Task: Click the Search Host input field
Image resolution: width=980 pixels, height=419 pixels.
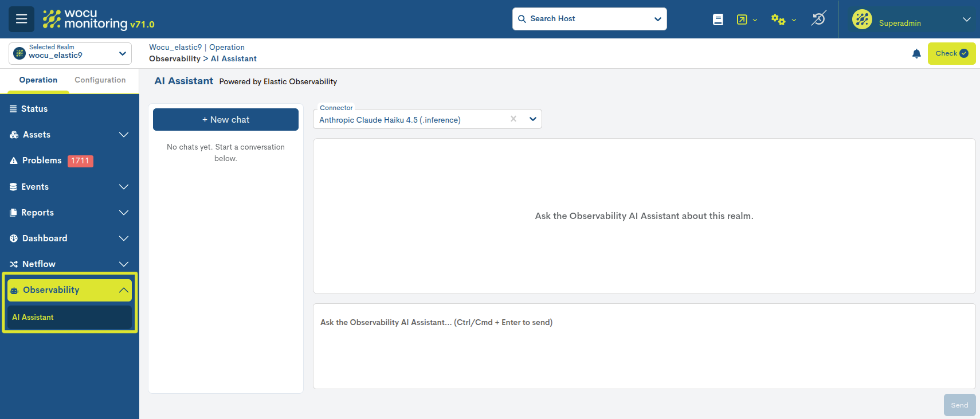Action: [589, 19]
